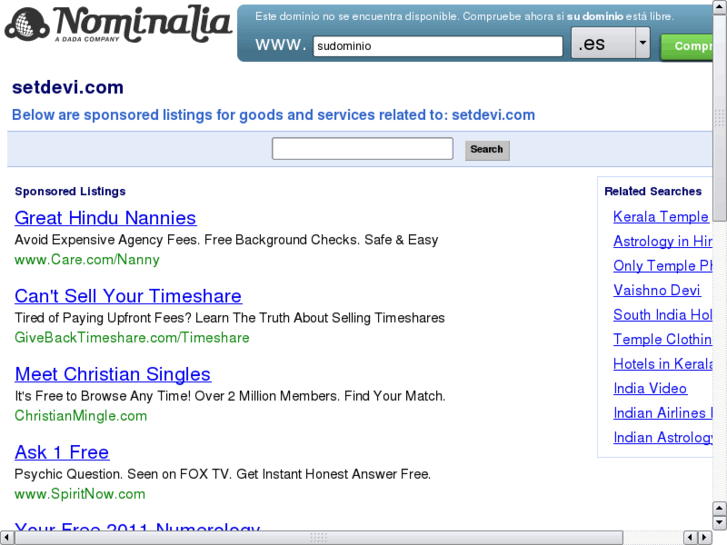Open the Vaishno Devi related search
This screenshot has height=545, width=727.
[x=657, y=290]
